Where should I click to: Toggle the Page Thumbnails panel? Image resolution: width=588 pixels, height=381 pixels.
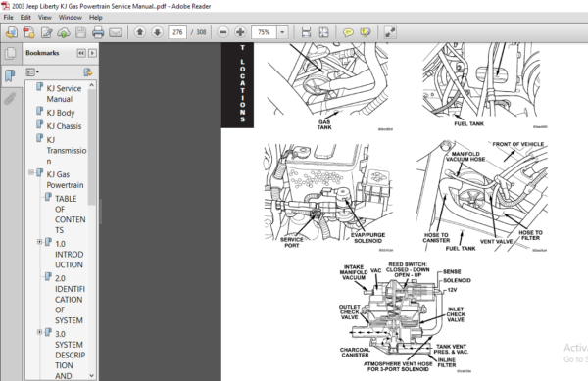11,53
